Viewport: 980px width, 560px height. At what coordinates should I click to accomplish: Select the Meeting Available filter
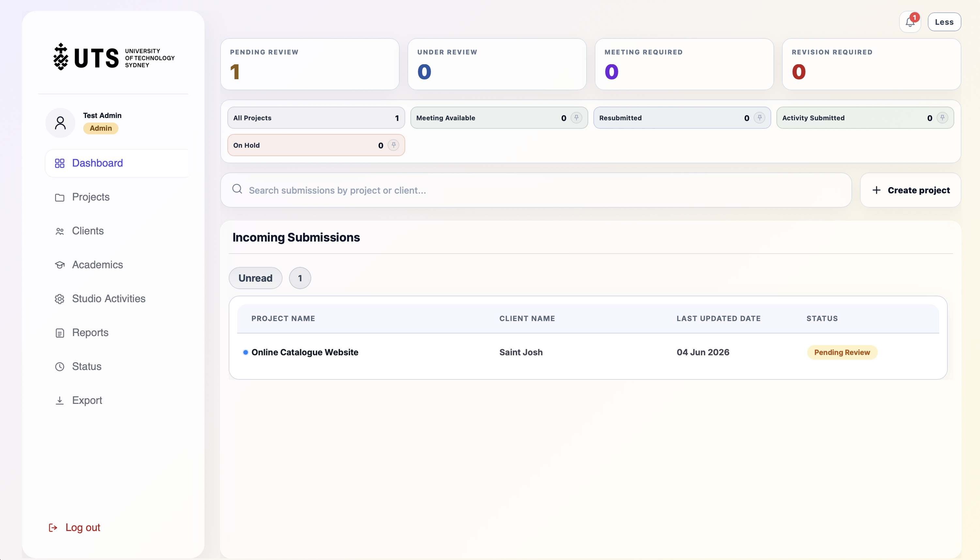click(499, 118)
